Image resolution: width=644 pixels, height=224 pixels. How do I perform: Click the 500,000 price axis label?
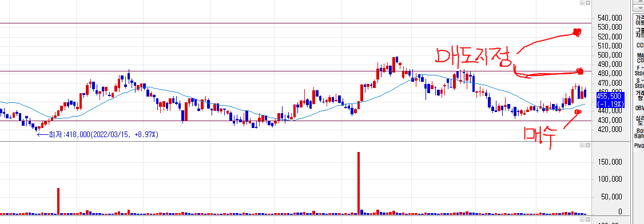[x=610, y=55]
